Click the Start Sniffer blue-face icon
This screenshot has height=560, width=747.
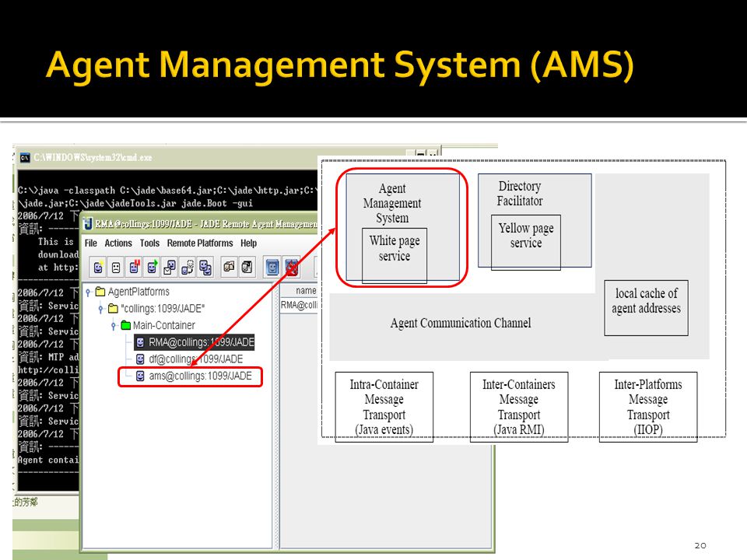272,267
